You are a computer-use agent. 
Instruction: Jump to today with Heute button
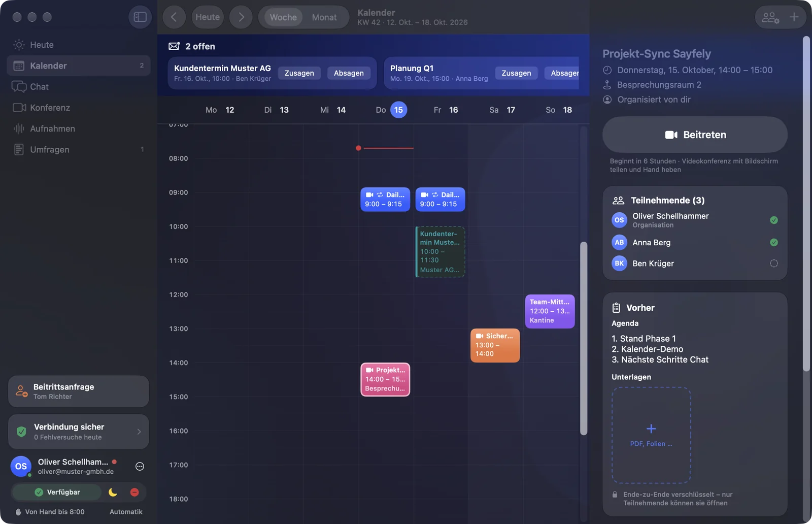208,17
